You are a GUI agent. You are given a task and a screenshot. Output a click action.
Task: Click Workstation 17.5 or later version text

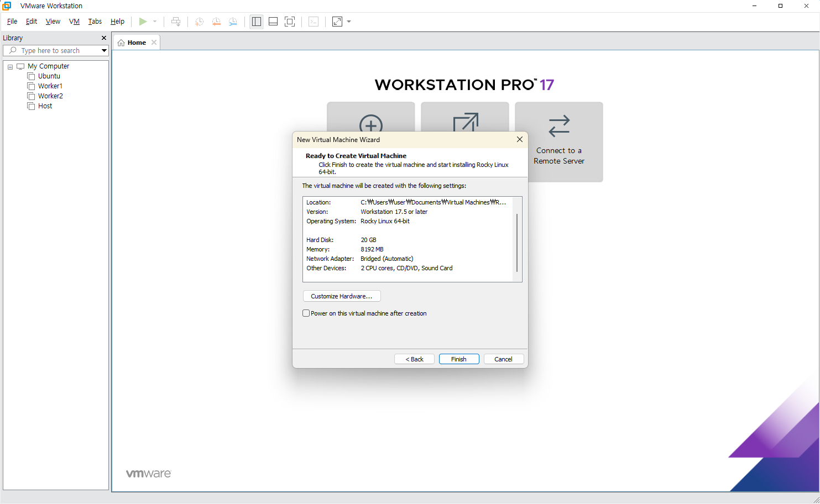coord(394,212)
